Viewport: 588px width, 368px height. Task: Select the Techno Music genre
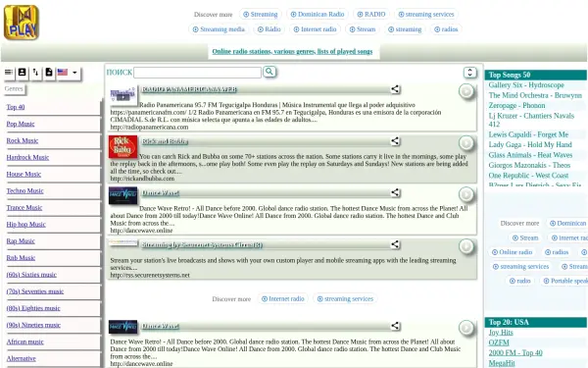(x=24, y=190)
